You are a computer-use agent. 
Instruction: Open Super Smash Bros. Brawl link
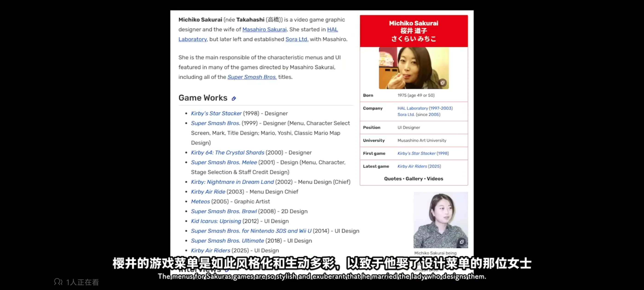point(224,212)
